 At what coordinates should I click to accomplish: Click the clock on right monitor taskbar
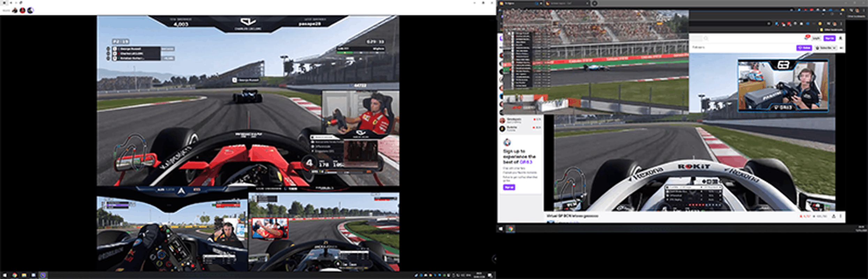(x=861, y=228)
